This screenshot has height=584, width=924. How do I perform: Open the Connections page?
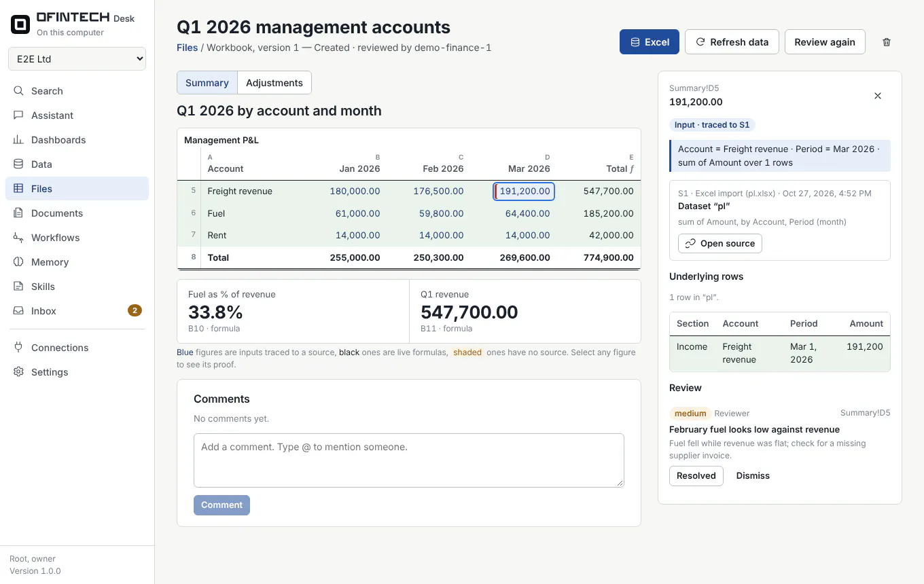tap(77, 348)
